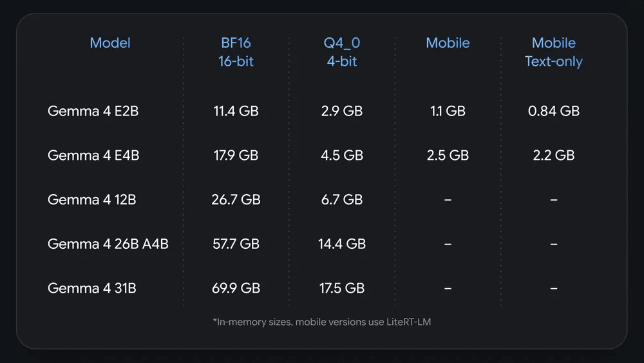Viewport: 644px width, 363px height.
Task: Select the Mobile column header
Action: [448, 43]
